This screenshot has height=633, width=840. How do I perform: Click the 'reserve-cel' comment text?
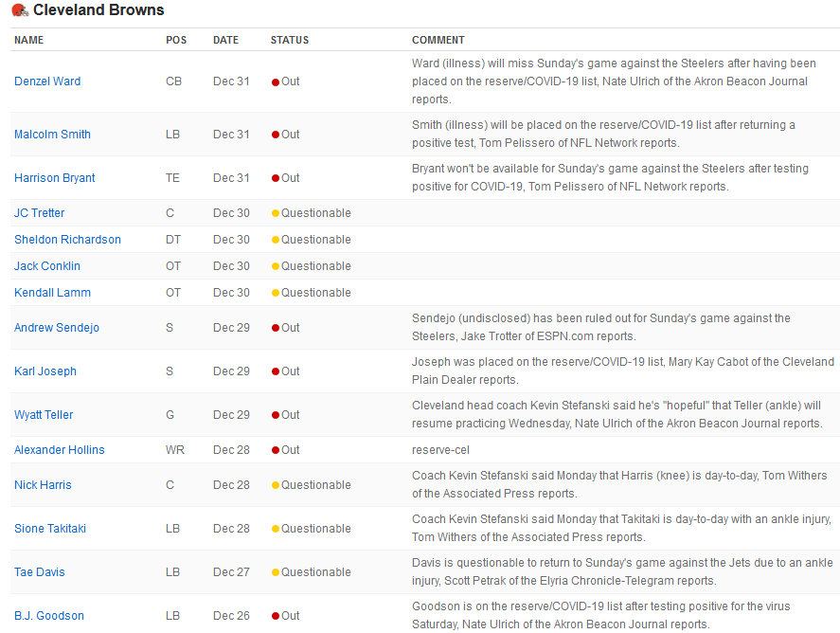coord(440,450)
